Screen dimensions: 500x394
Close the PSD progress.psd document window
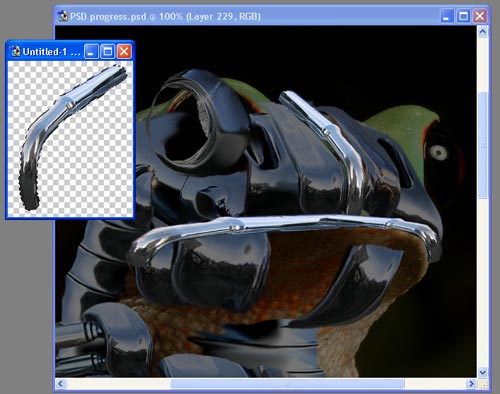click(x=480, y=16)
